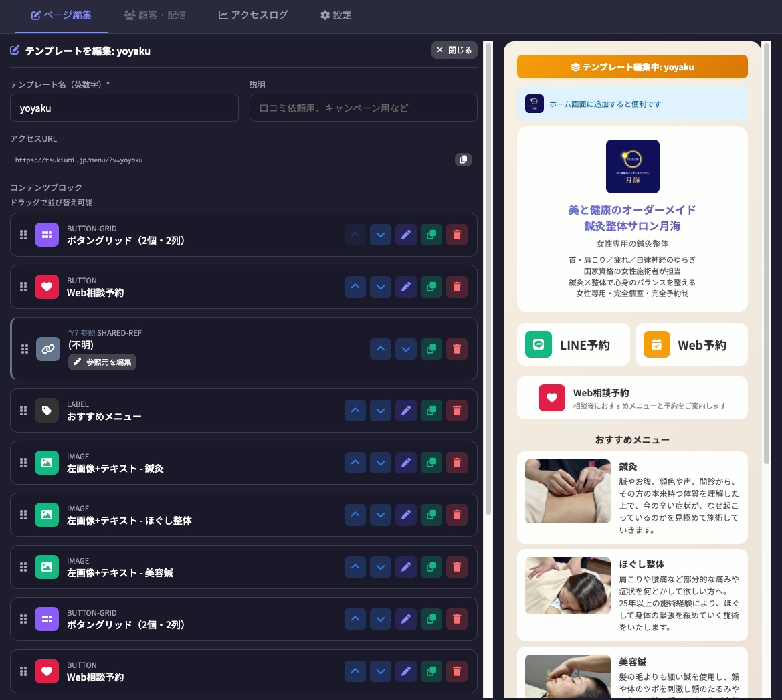Move the (不明) shared-ref block down

click(x=406, y=349)
